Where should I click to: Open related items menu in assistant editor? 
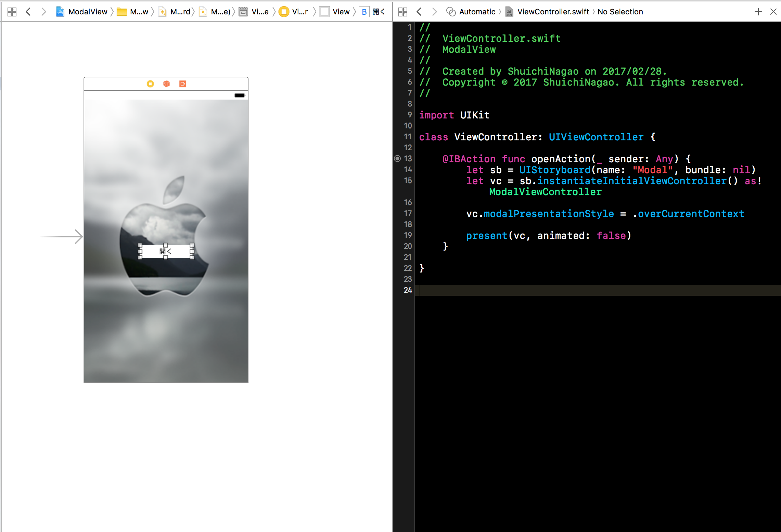coord(403,12)
